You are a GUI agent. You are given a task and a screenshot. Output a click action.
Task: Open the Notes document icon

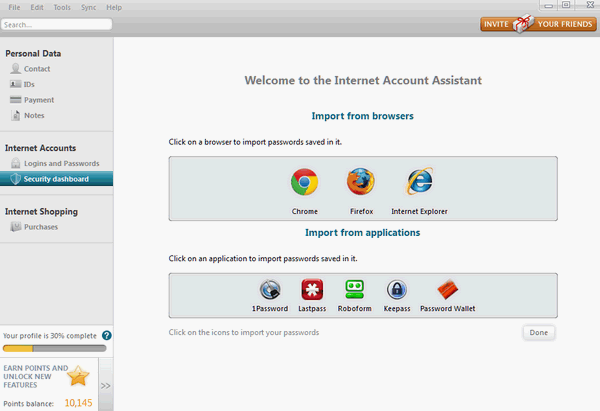click(x=16, y=115)
